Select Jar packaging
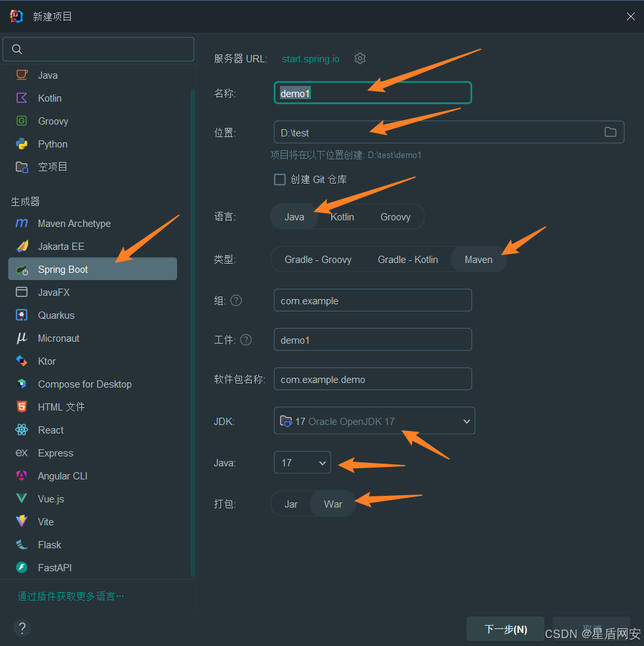Image resolution: width=644 pixels, height=646 pixels. point(291,504)
